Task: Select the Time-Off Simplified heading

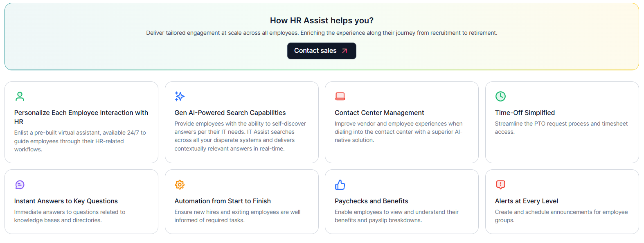Action: 525,112
